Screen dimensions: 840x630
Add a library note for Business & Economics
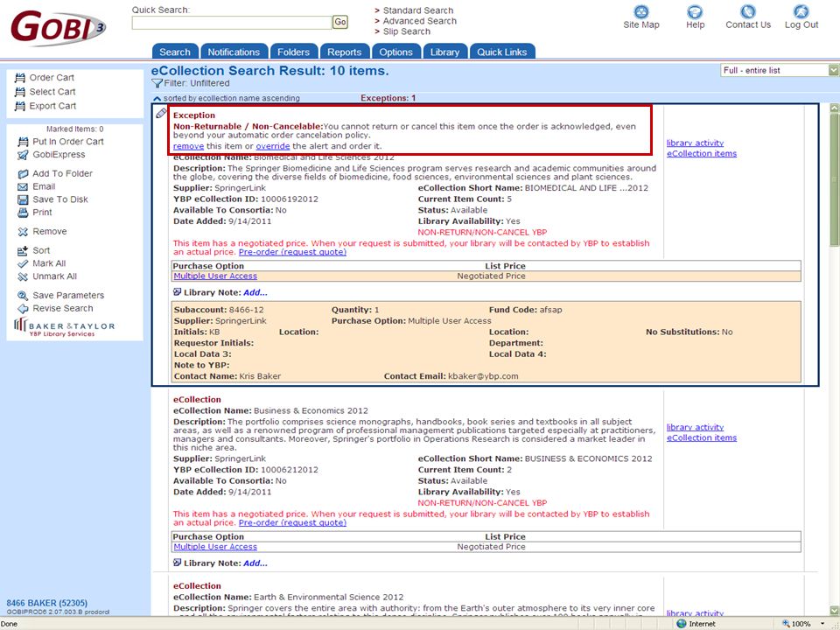coord(255,563)
